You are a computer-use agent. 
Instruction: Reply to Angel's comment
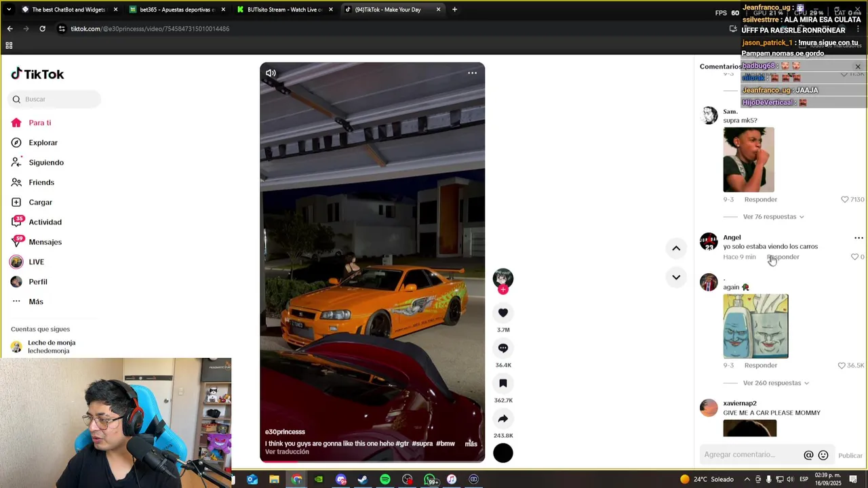coord(783,257)
